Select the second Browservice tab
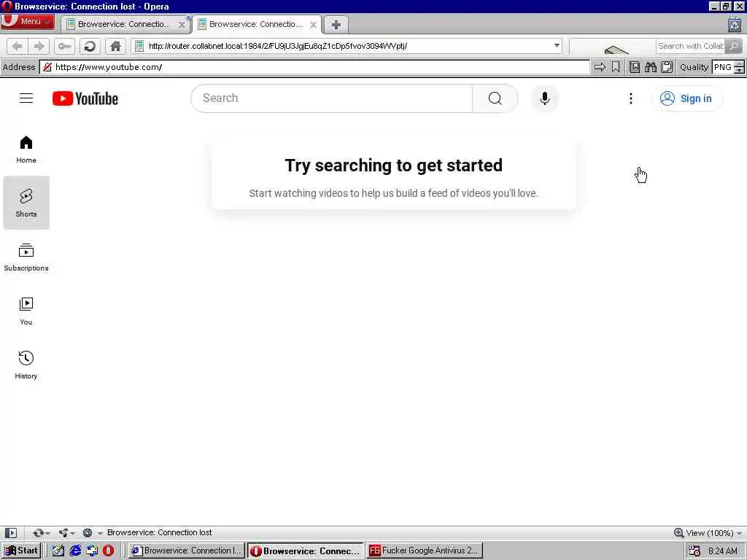The height and width of the screenshot is (560, 747). tap(256, 24)
